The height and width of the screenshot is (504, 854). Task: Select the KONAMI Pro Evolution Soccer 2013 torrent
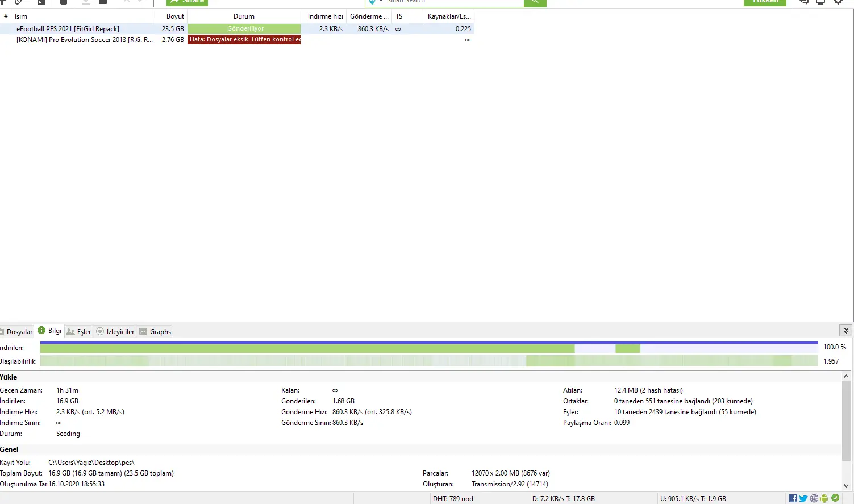[x=237, y=40]
